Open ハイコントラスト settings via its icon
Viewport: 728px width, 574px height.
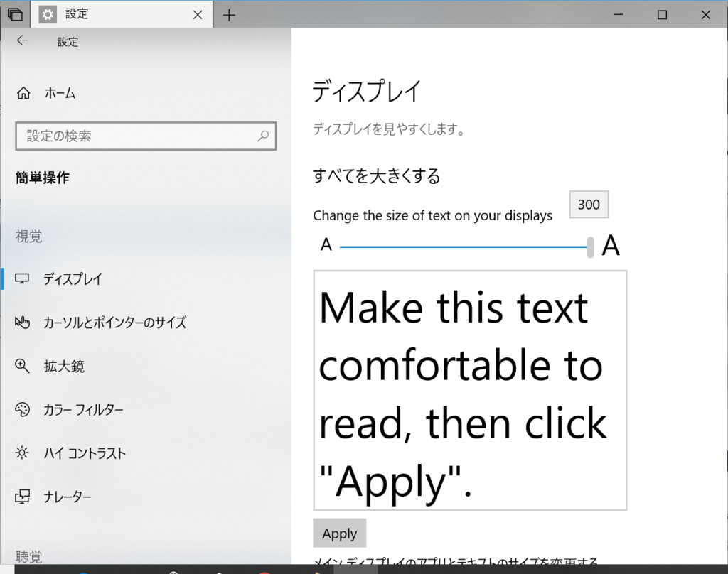click(x=23, y=453)
